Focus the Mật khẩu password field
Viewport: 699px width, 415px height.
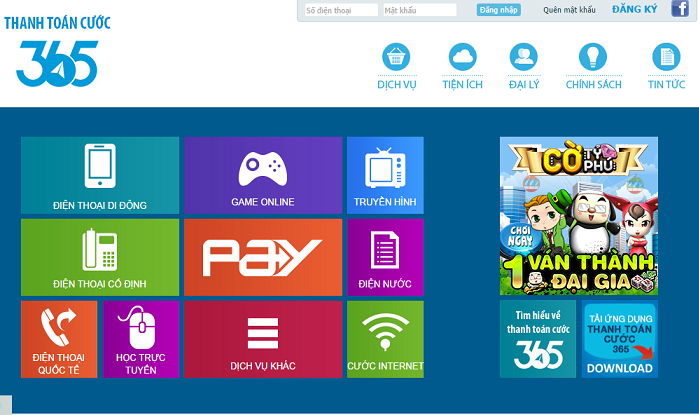(419, 10)
